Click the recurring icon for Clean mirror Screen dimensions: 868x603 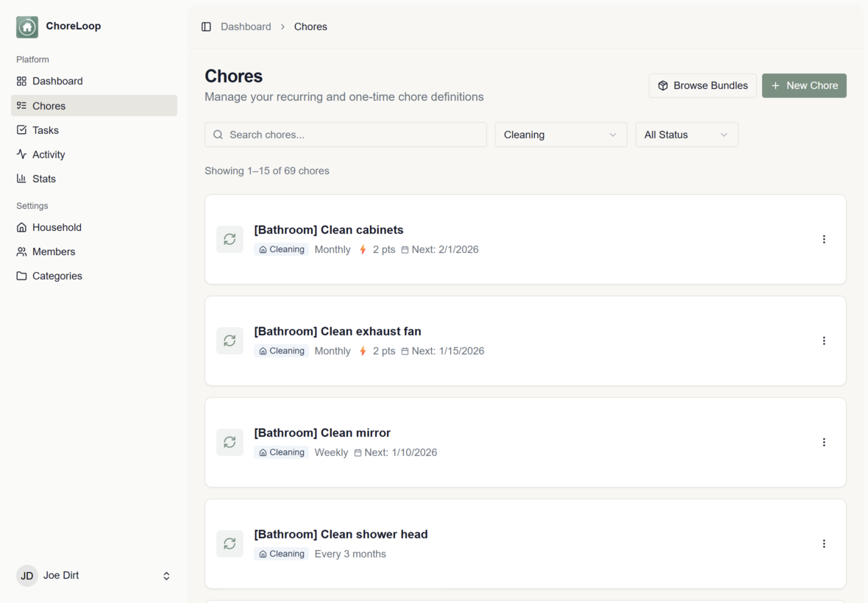tap(230, 442)
